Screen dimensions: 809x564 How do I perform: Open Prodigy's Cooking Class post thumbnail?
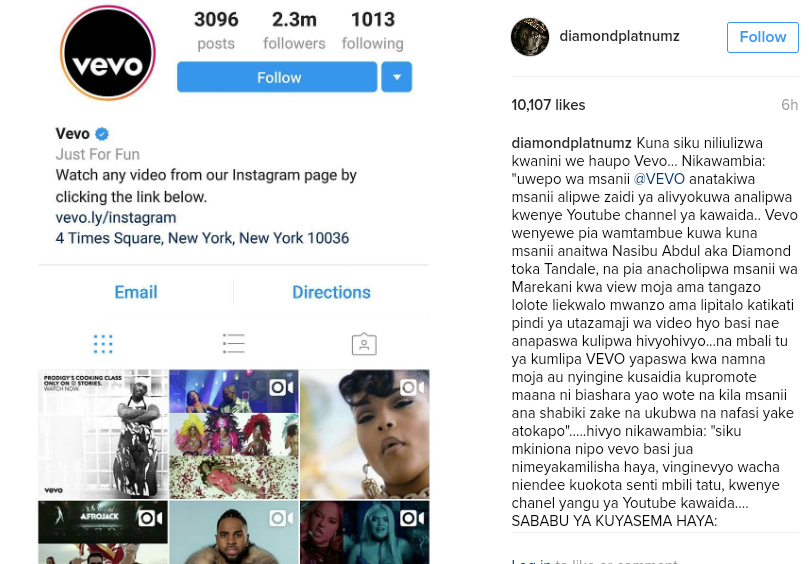(103, 434)
